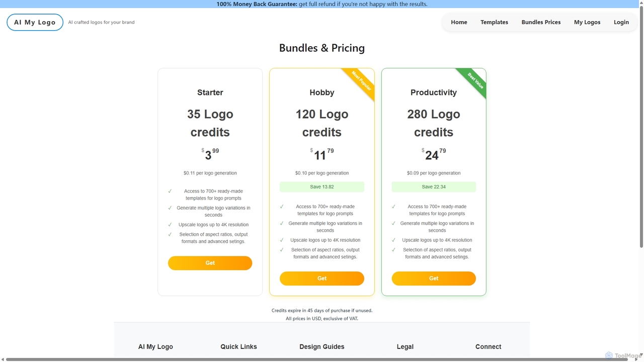Click '280 Logo credits' heading

(x=434, y=123)
